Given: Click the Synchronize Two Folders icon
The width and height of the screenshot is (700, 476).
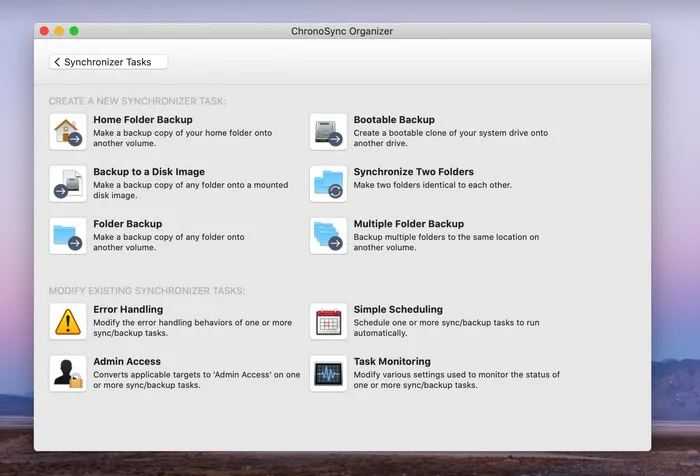Looking at the screenshot, I should pyautogui.click(x=328, y=184).
